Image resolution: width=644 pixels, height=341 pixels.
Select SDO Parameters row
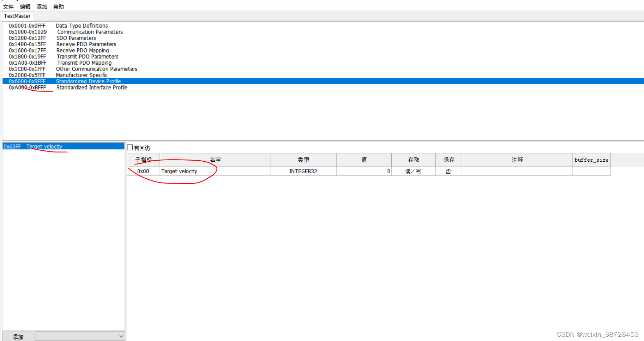(323, 38)
